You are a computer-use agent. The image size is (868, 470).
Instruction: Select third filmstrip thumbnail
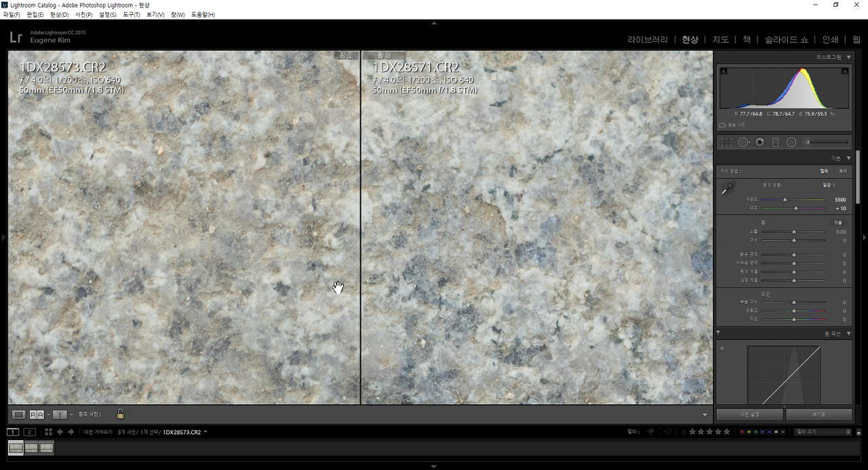pyautogui.click(x=47, y=448)
